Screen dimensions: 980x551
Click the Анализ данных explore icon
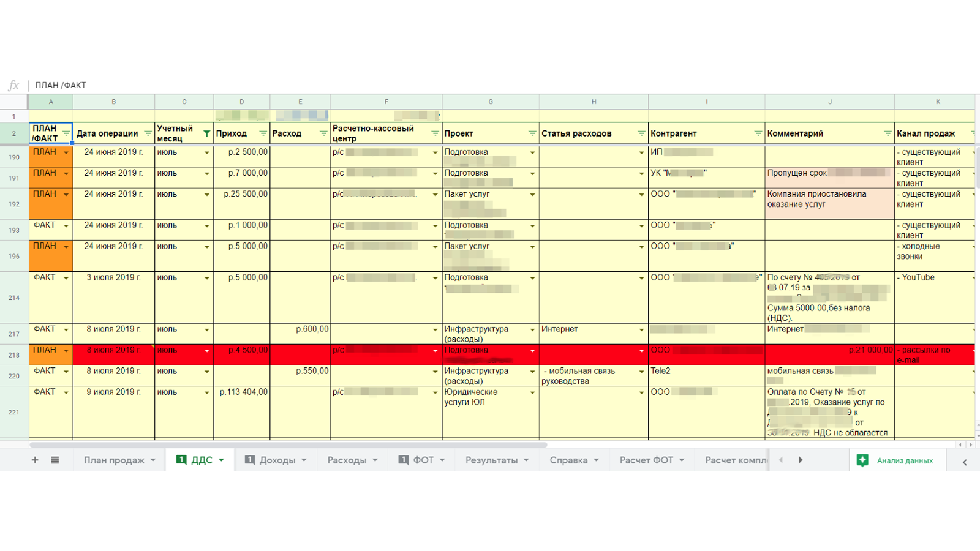(862, 460)
